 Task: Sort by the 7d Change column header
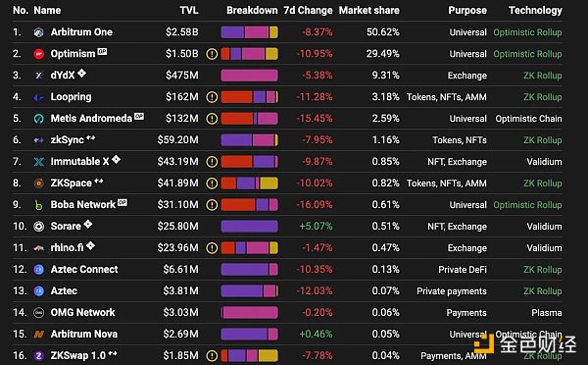[x=308, y=10]
